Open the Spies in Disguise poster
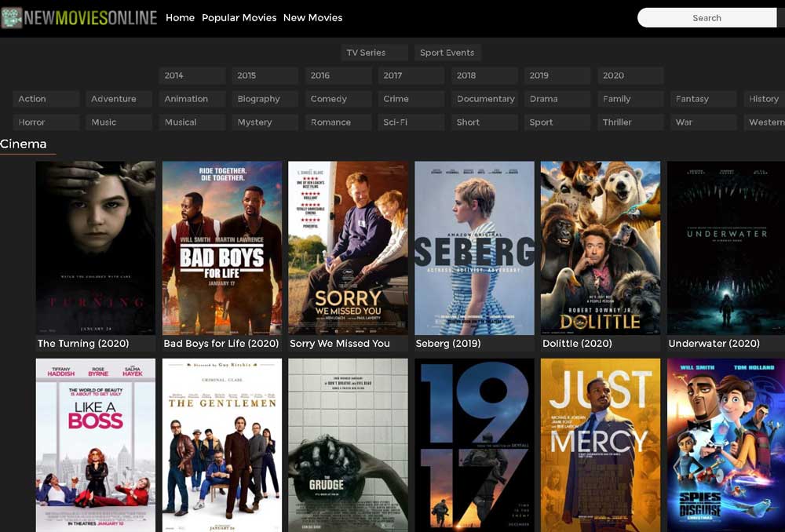785x532 pixels. tap(726, 445)
